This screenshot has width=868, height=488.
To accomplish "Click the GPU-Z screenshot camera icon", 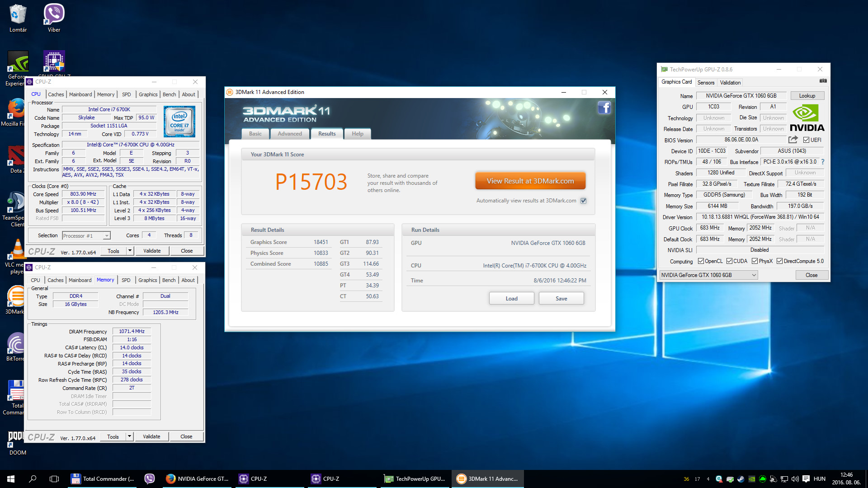I will tap(823, 81).
